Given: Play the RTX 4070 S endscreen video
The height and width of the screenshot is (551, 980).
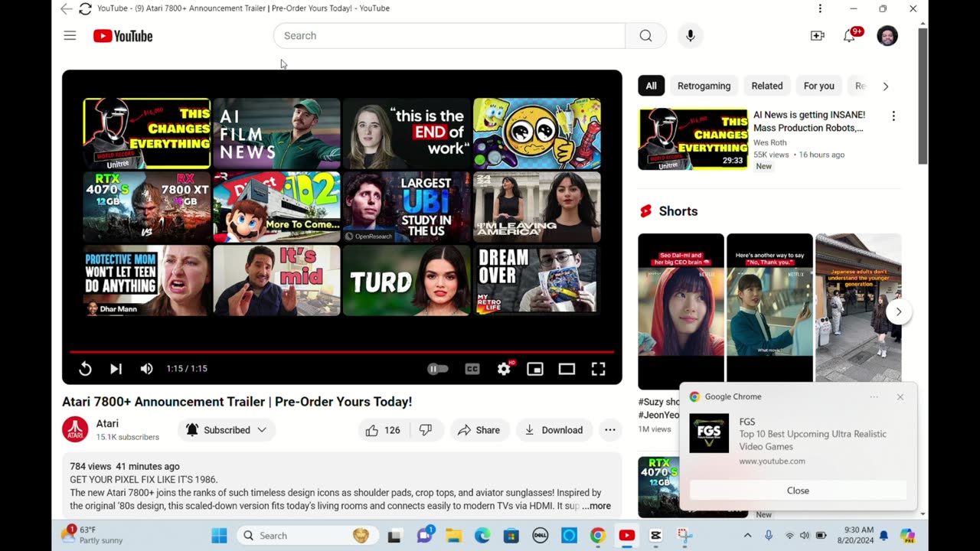Looking at the screenshot, I should (x=147, y=207).
